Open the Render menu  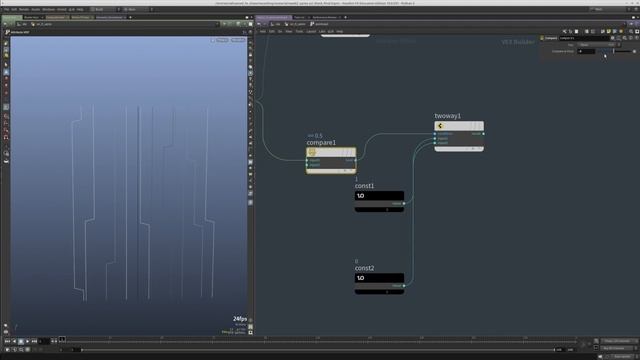tap(24, 9)
